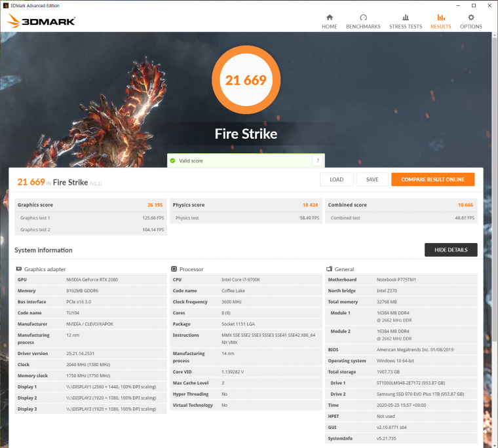Select the RESULTS tab
The image size is (498, 448).
(440, 22)
